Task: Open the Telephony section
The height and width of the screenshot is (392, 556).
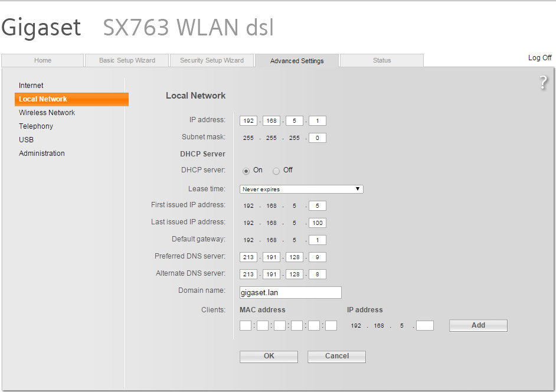Action: [x=36, y=126]
